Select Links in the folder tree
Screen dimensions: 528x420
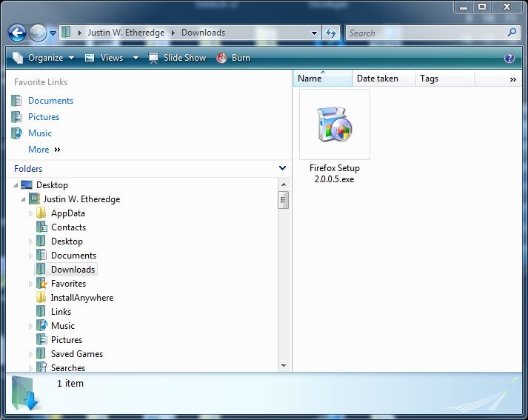pyautogui.click(x=61, y=312)
